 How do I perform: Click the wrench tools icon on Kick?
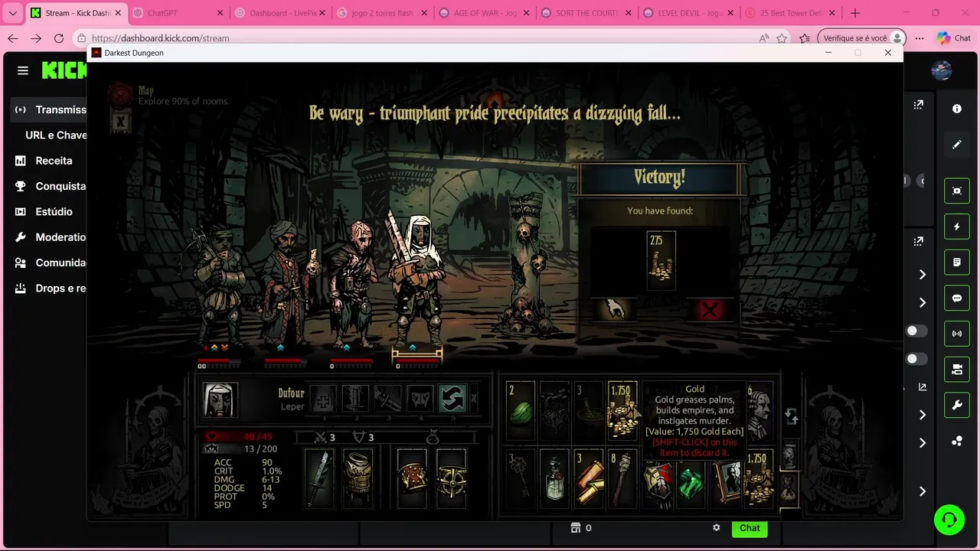coord(957,406)
